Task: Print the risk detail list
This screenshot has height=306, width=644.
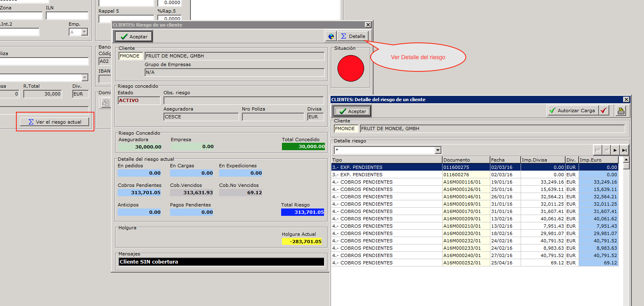Action: pos(621,111)
